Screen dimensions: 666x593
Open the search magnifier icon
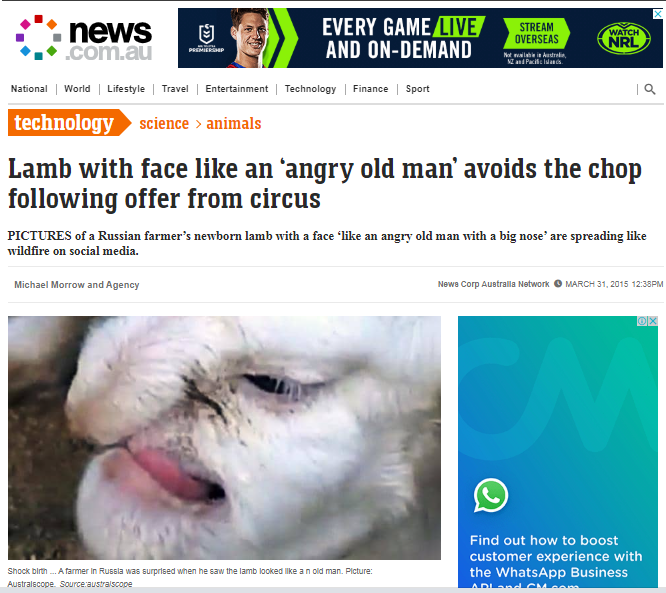pyautogui.click(x=649, y=89)
